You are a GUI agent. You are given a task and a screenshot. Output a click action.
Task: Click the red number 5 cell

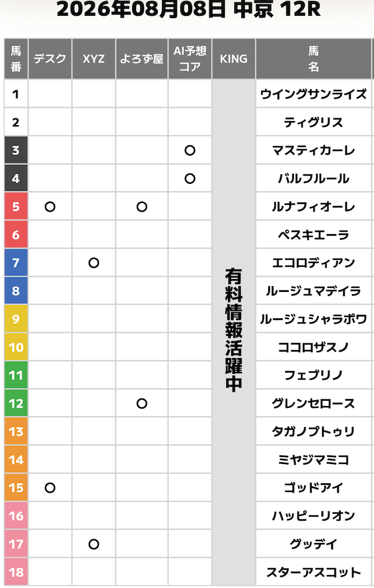(16, 207)
